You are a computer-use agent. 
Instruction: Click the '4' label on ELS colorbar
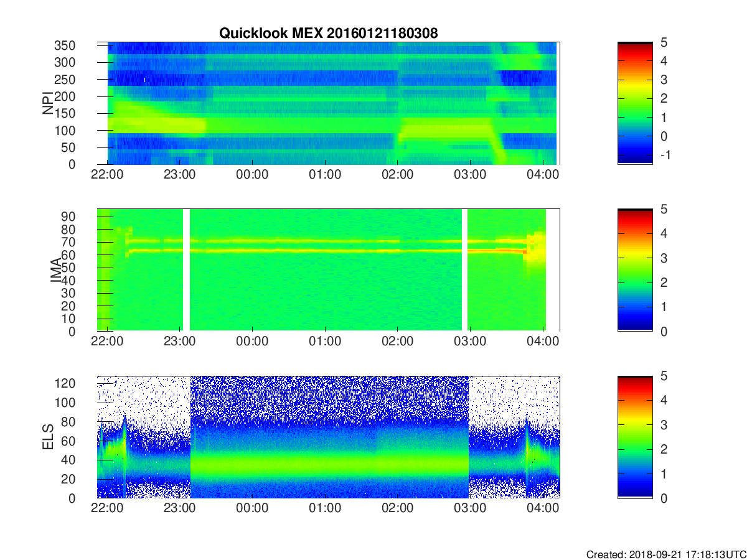point(664,400)
